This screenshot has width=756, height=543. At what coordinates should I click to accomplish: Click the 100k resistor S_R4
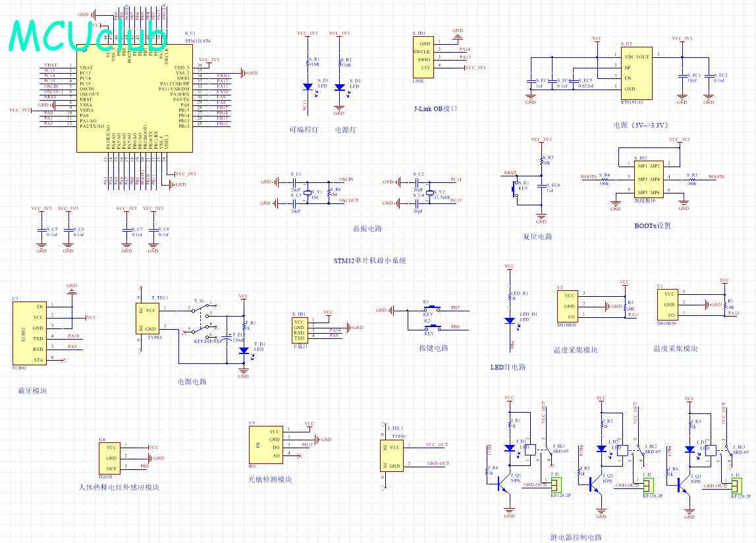[x=604, y=179]
